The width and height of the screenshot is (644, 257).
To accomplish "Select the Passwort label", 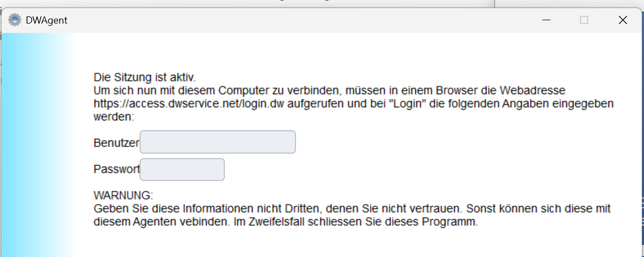I will (x=117, y=169).
